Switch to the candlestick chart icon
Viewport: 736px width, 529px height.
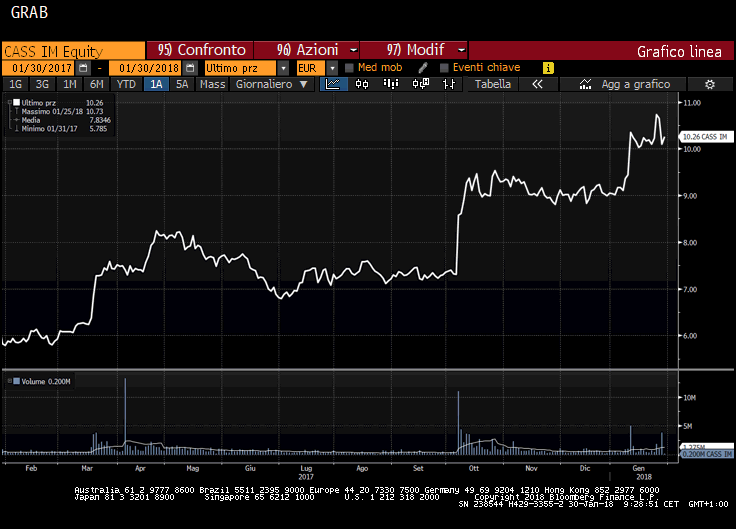[x=362, y=85]
